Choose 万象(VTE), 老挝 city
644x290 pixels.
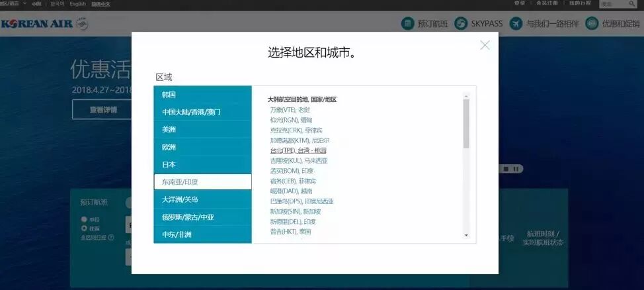point(290,110)
